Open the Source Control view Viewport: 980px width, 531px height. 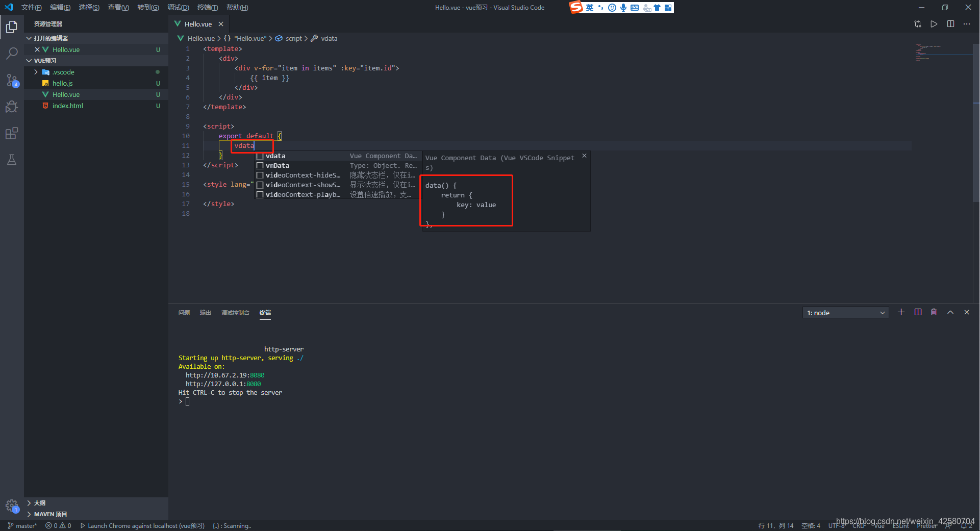pyautogui.click(x=12, y=80)
